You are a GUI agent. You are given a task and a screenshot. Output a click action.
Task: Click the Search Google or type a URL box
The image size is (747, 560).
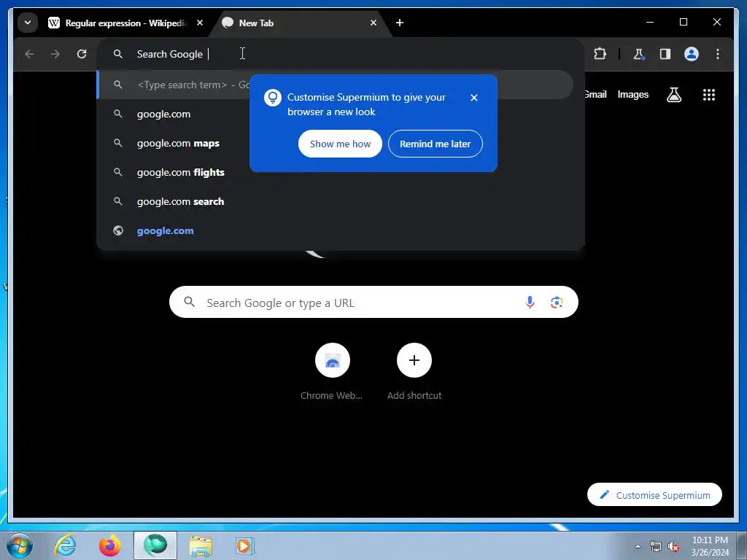click(x=373, y=302)
